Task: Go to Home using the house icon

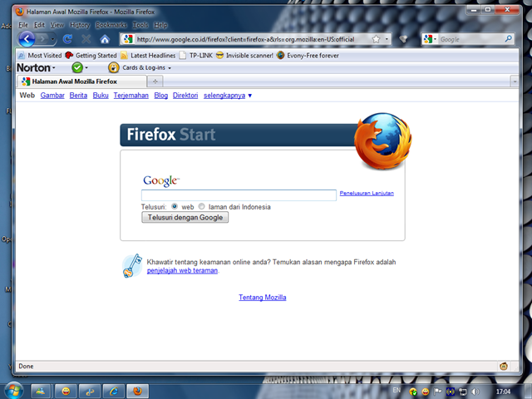Action: 105,39
